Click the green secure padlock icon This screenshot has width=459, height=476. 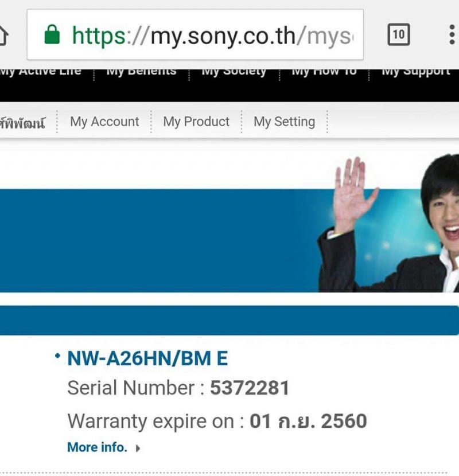coord(52,36)
